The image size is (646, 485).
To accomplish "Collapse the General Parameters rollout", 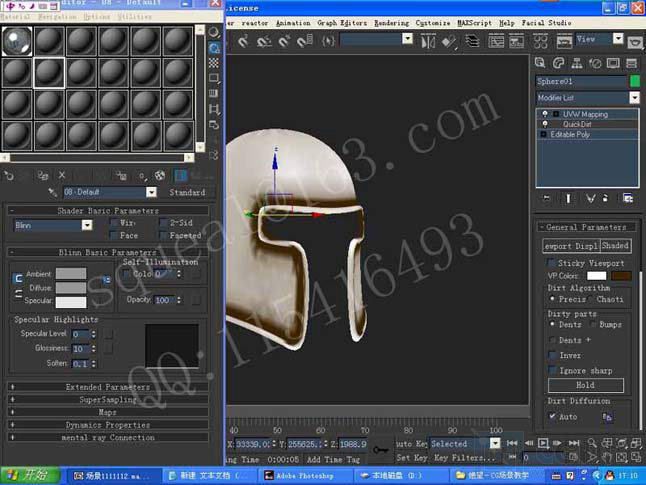I will (586, 227).
